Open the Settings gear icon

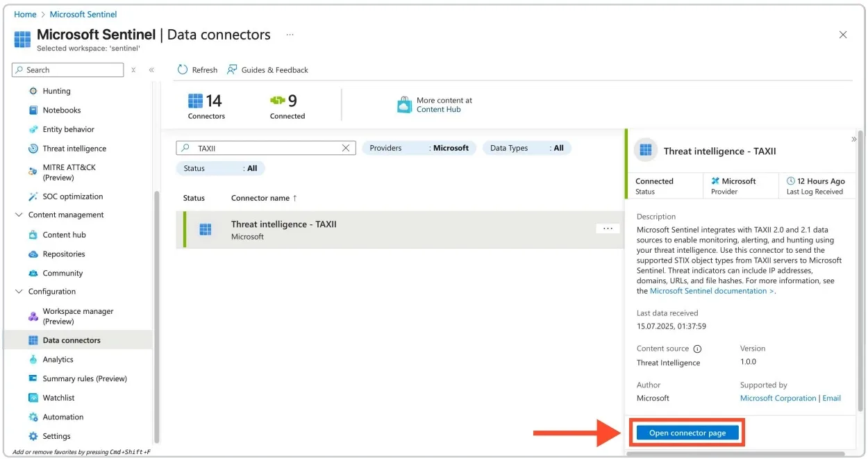33,436
